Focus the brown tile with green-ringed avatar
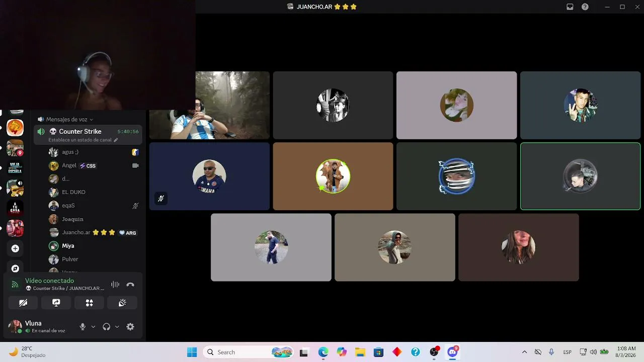This screenshot has height=362, width=644. click(x=333, y=176)
